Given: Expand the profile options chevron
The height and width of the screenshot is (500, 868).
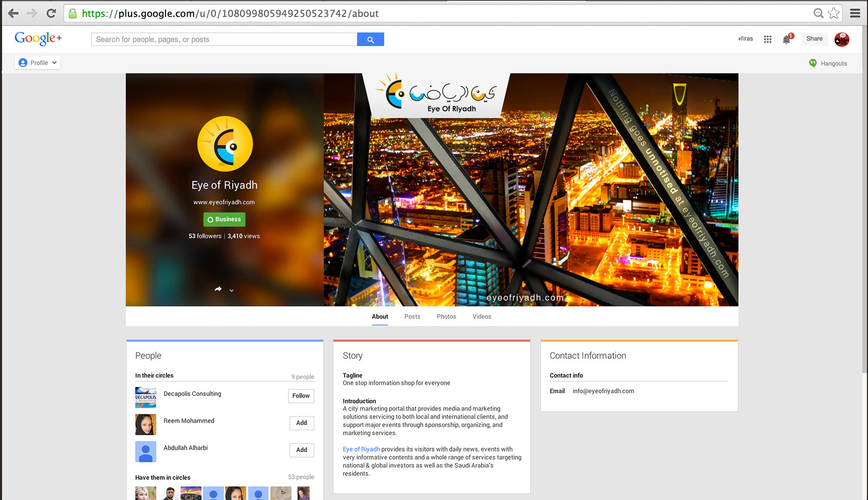Looking at the screenshot, I should coord(231,290).
